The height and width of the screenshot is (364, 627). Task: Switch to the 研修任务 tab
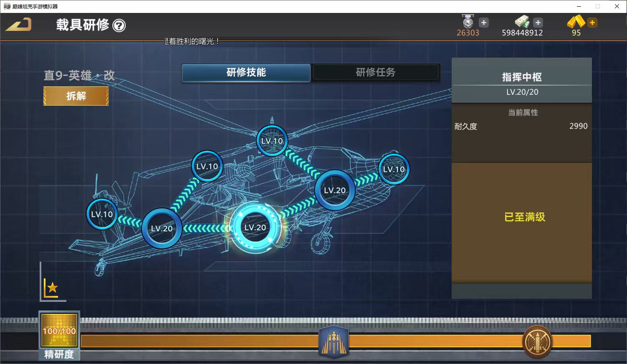click(376, 73)
